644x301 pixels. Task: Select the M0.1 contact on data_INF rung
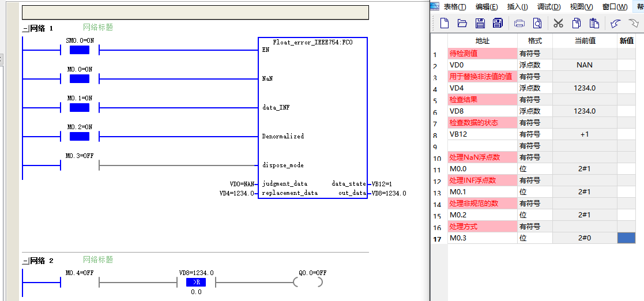[x=80, y=108]
